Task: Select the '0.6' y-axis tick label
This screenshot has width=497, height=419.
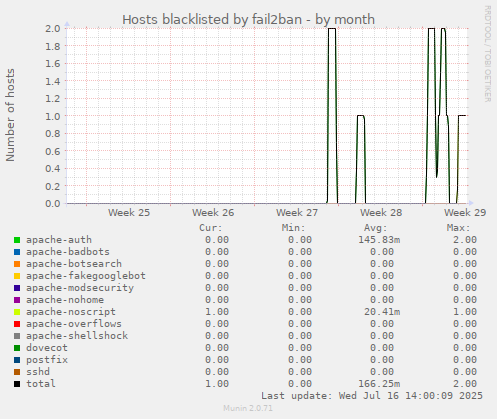Action: [53, 151]
